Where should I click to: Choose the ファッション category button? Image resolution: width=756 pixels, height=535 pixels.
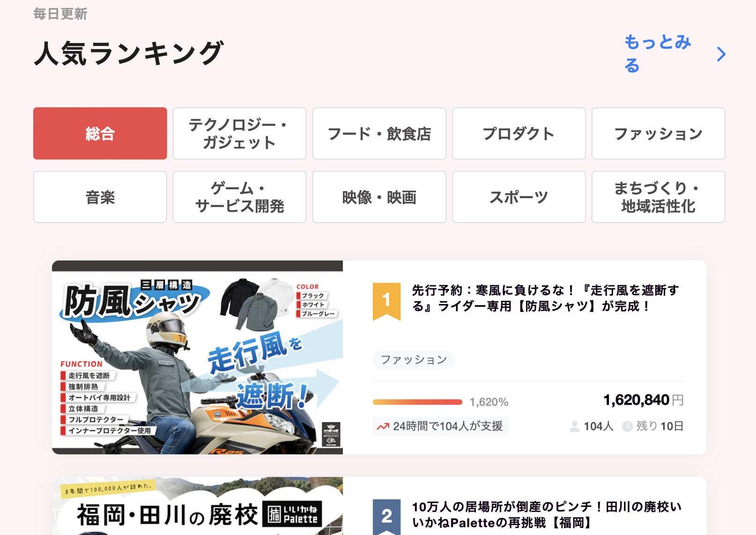[x=658, y=134]
